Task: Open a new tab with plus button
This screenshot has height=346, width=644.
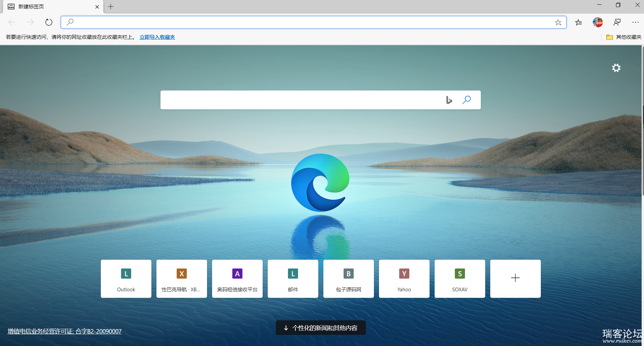Action: 111,7
